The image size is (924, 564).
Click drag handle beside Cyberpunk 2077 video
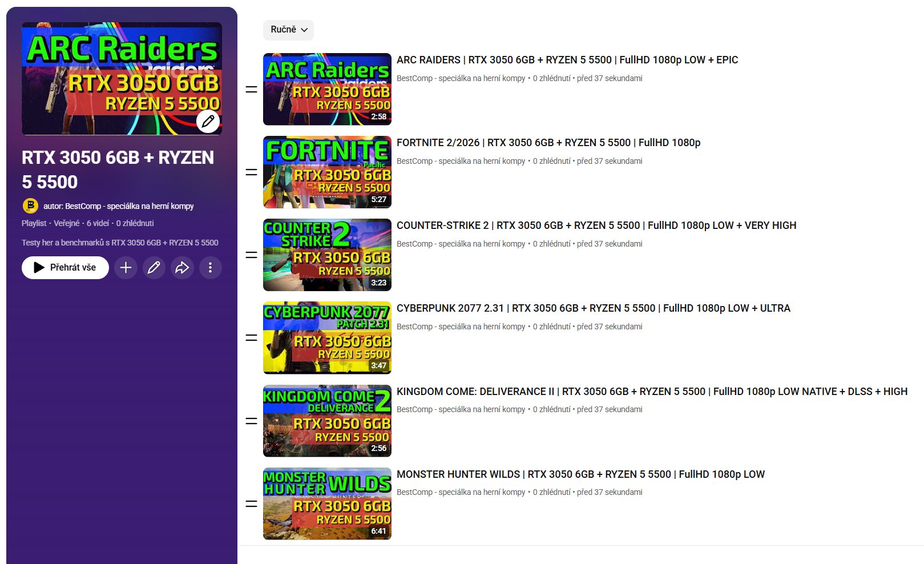pyautogui.click(x=251, y=338)
